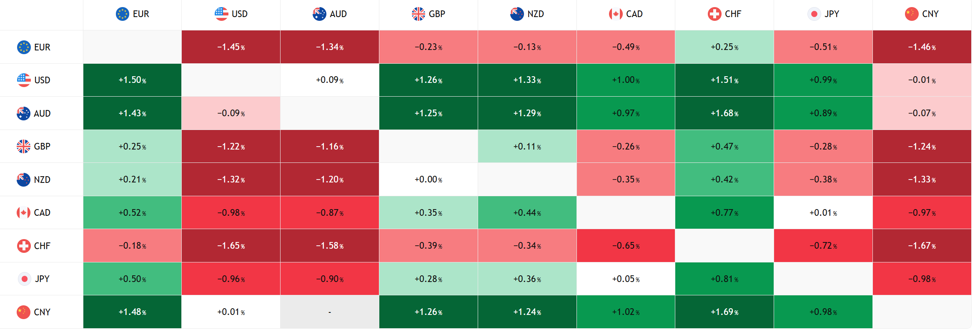Open the USD/EUR cell showing +1.50%

click(x=132, y=80)
